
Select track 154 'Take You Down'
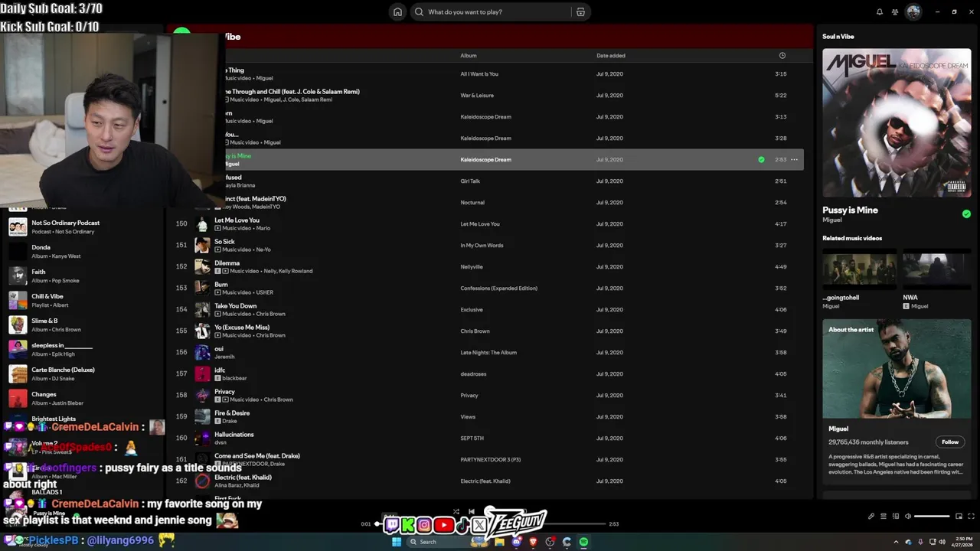490,310
